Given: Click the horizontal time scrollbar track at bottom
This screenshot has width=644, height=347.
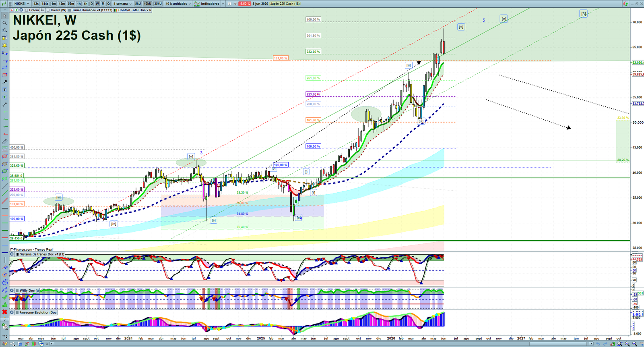Looking at the screenshot, I should pos(322,344).
